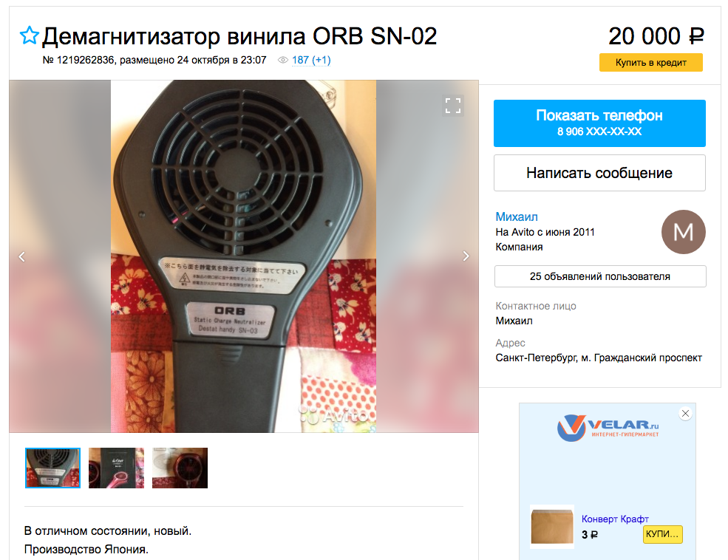Close the Velar.ru advertisement
Image resolution: width=728 pixels, height=560 pixels.
685,414
